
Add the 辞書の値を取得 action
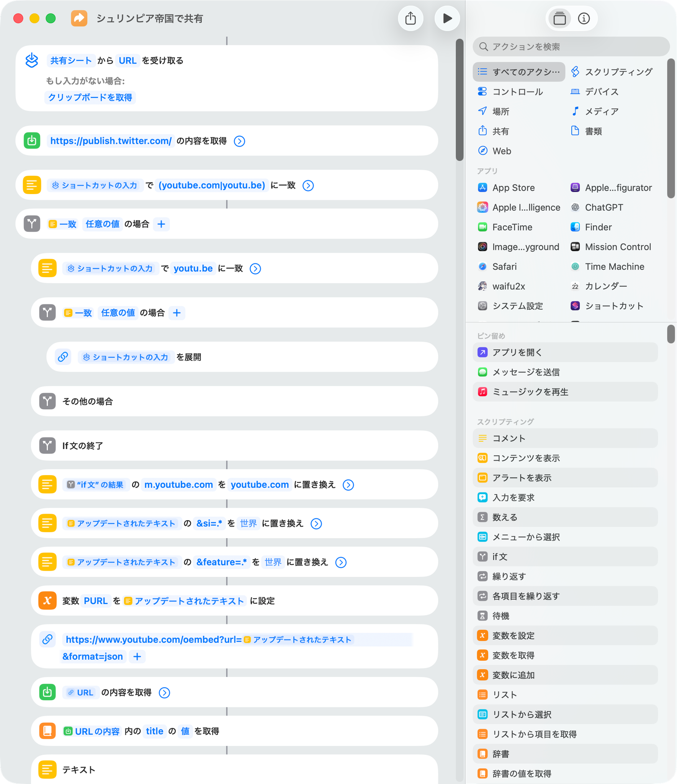coord(565,774)
